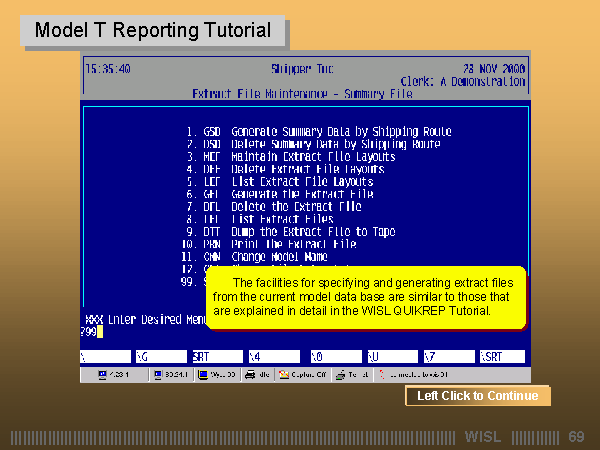600x450 pixels.
Task: Click the function key box labeled \G
Action: pos(161,357)
